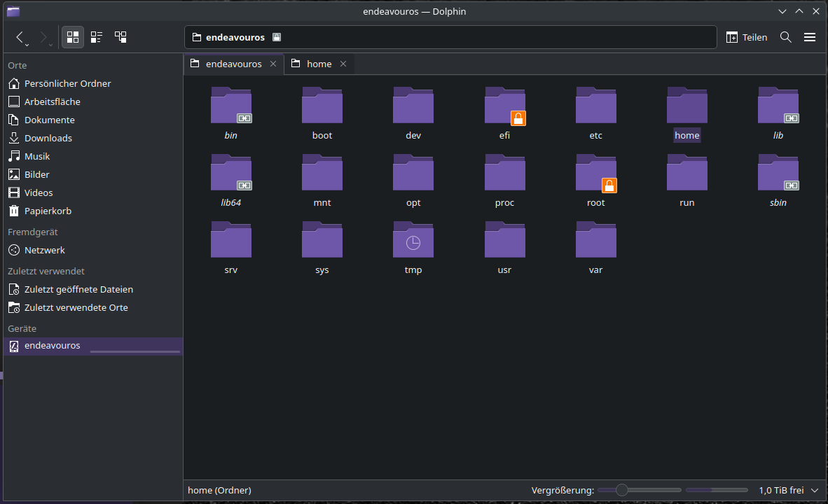Select the locked efi folder
The width and height of the screenshot is (828, 504).
[504, 107]
